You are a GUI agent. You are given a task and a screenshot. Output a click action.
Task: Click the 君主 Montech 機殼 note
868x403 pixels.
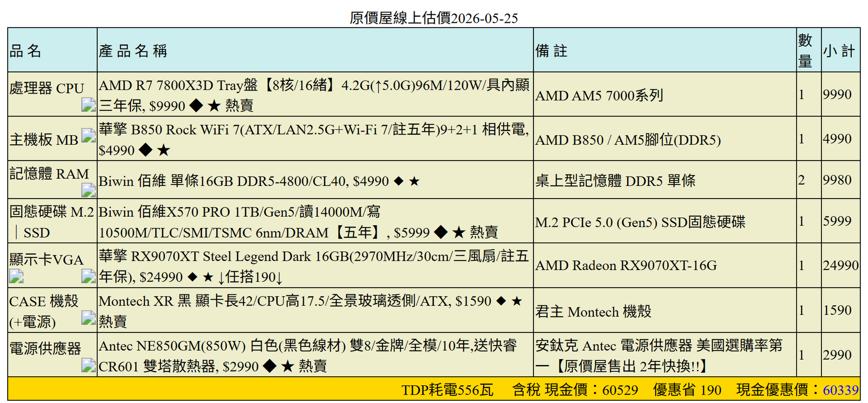click(593, 311)
